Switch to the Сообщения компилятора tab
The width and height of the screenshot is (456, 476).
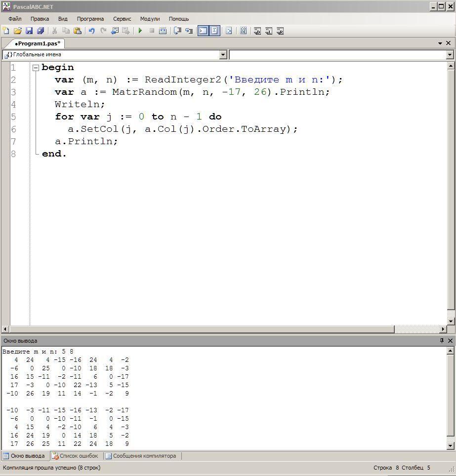coord(141,456)
